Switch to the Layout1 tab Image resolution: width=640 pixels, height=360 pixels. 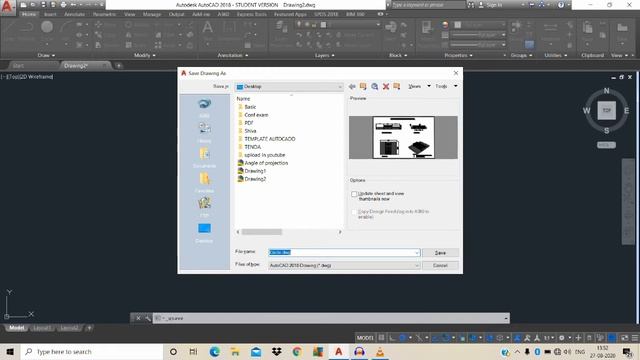(42, 328)
